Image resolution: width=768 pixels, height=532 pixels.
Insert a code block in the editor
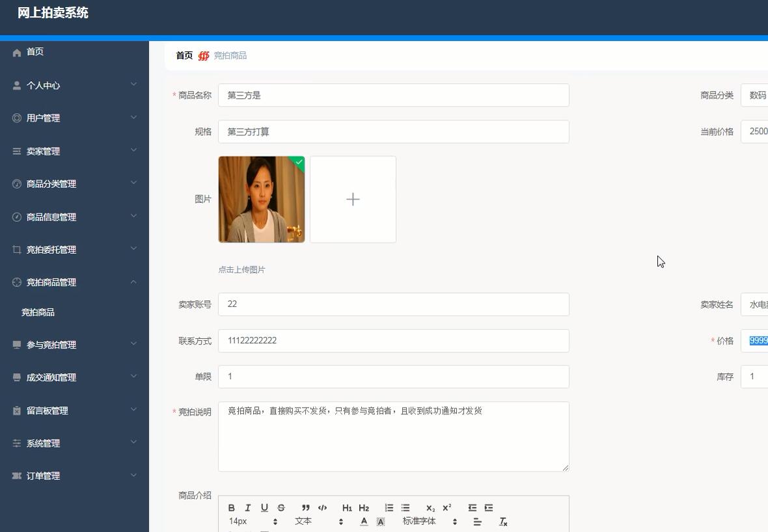pos(322,507)
